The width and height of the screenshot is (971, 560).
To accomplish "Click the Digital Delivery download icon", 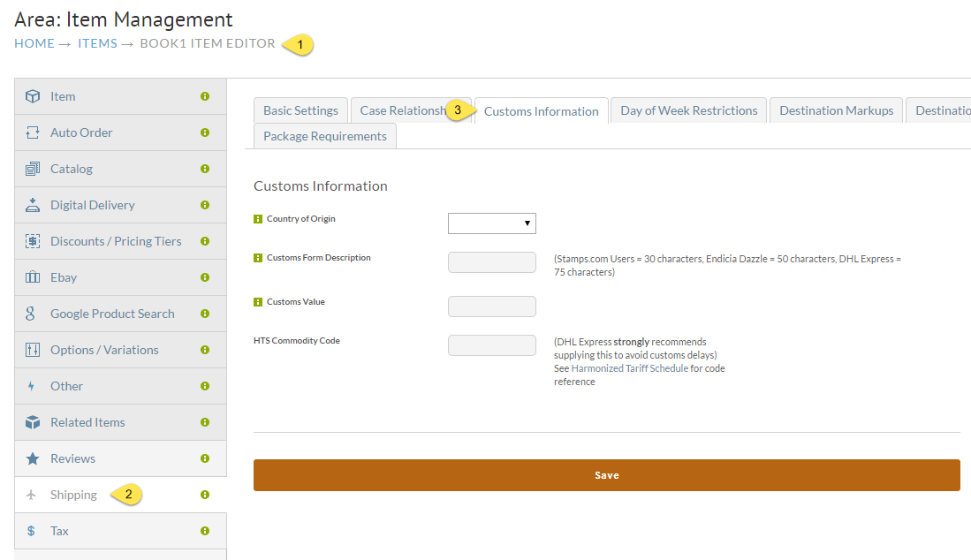I will (x=33, y=205).
